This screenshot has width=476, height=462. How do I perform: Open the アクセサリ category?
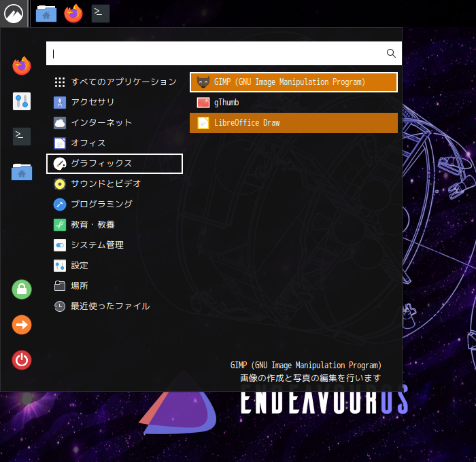tap(114, 102)
